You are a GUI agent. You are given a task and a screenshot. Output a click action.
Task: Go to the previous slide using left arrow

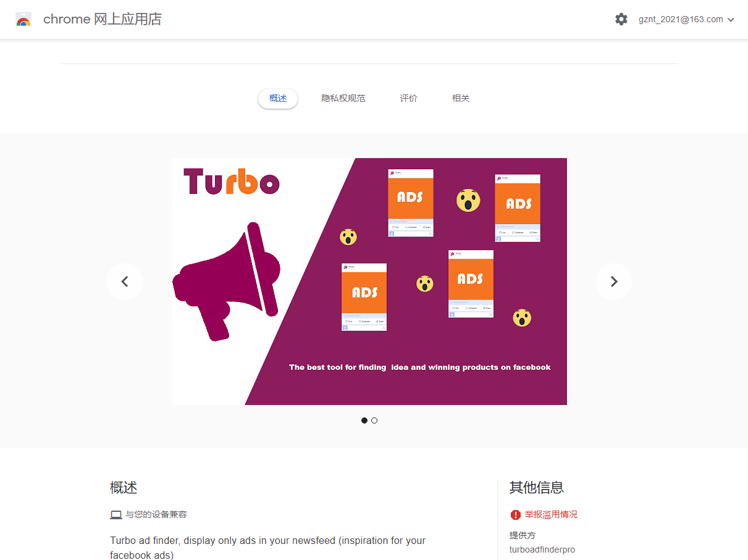[x=125, y=282]
